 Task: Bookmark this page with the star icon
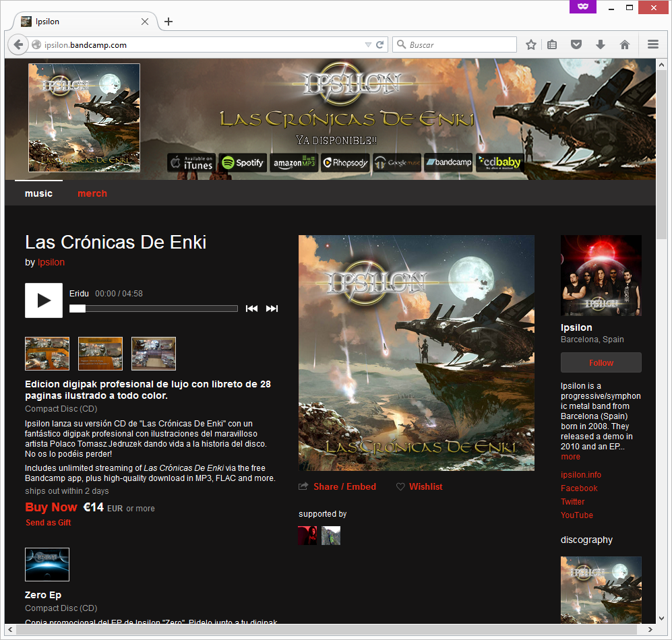click(531, 44)
